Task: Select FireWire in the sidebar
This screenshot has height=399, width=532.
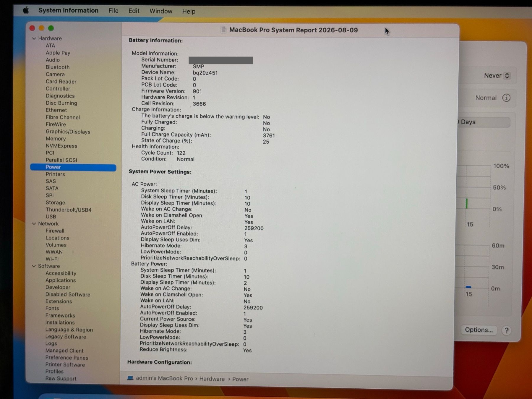Action: (x=56, y=124)
